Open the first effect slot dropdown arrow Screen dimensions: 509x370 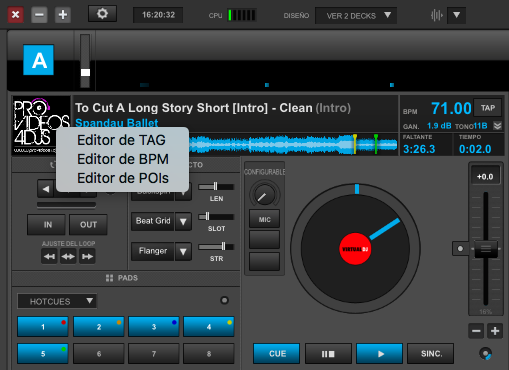point(184,194)
